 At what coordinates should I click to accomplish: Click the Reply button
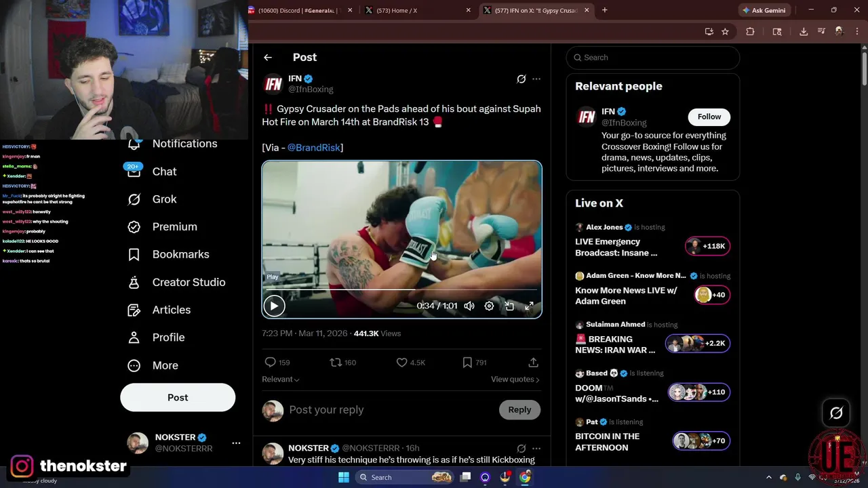tap(519, 410)
